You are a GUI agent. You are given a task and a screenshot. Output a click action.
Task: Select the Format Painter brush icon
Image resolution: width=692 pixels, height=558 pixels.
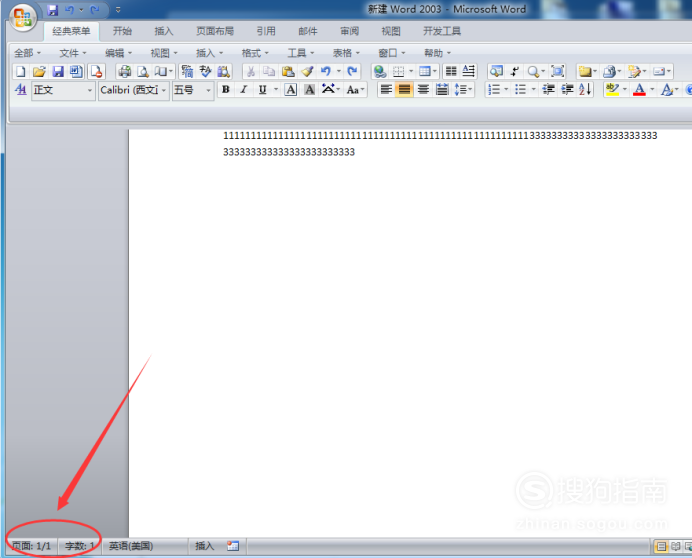point(307,71)
